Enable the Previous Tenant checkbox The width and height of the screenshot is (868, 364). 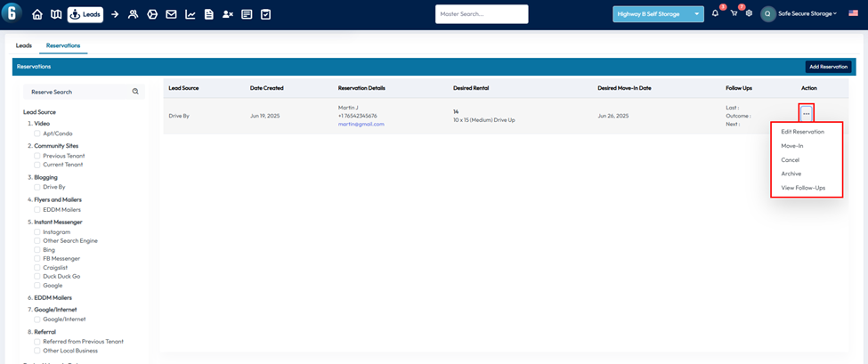(37, 156)
